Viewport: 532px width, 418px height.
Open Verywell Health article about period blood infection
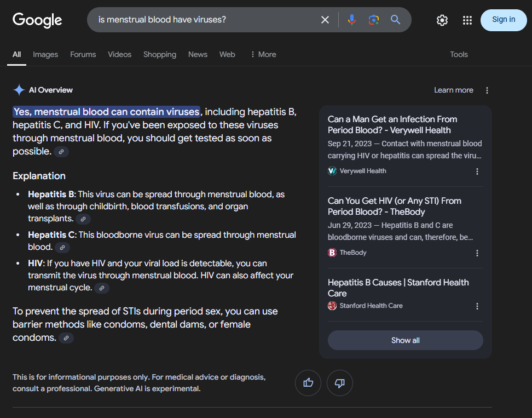point(392,124)
